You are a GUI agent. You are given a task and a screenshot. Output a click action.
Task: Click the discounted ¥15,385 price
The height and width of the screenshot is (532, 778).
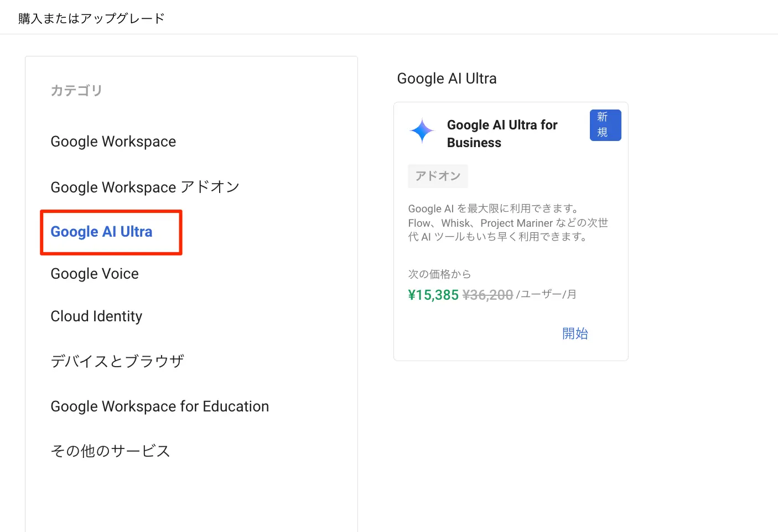[433, 295]
